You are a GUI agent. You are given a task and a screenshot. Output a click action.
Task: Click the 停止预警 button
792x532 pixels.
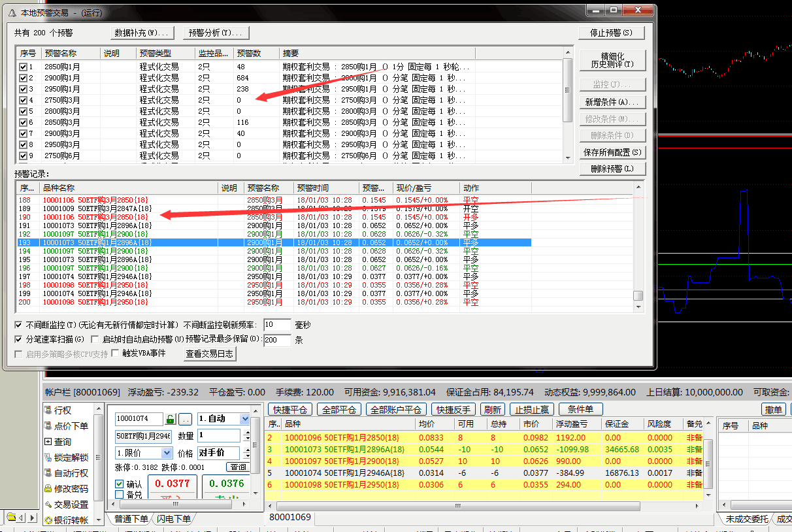pos(611,33)
